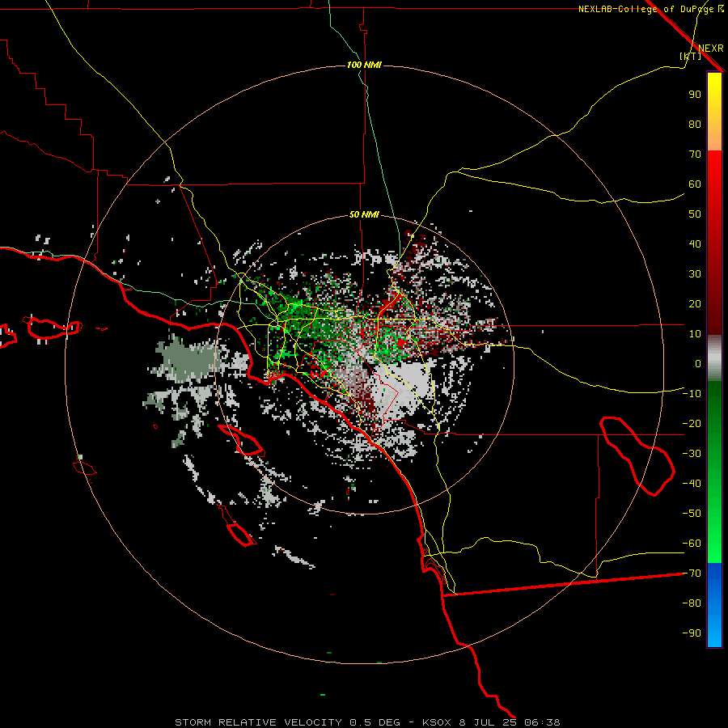The height and width of the screenshot is (728, 728).
Task: Click the 100 NMI range ring label
Action: [x=364, y=65]
